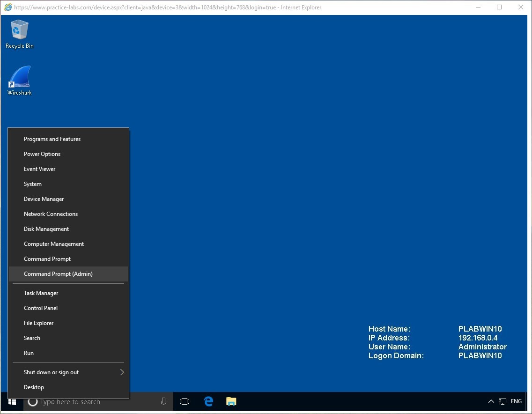
Task: Open the network icon in the system tray
Action: point(502,402)
